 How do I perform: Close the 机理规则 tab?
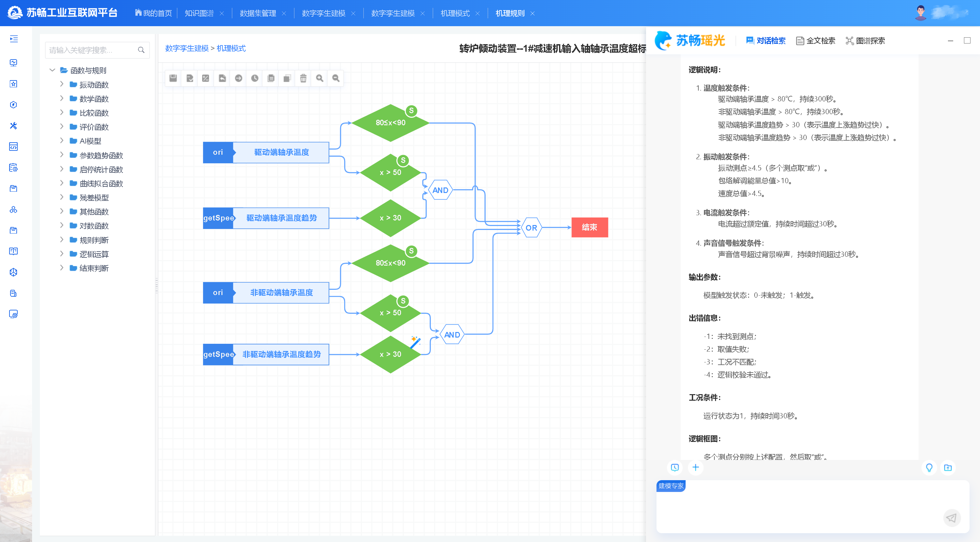tap(533, 13)
